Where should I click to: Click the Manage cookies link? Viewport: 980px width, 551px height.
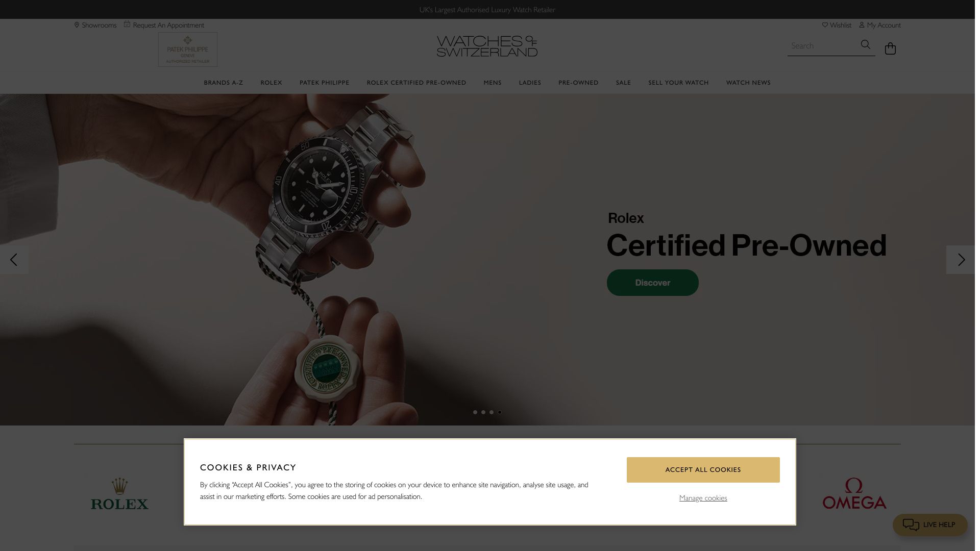pyautogui.click(x=703, y=498)
